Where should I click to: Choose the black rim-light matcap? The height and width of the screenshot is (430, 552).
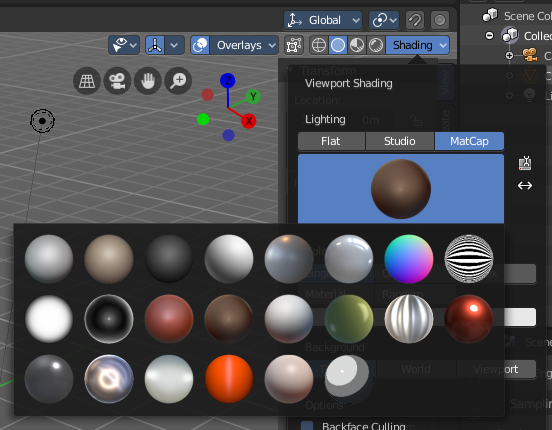[x=109, y=319]
